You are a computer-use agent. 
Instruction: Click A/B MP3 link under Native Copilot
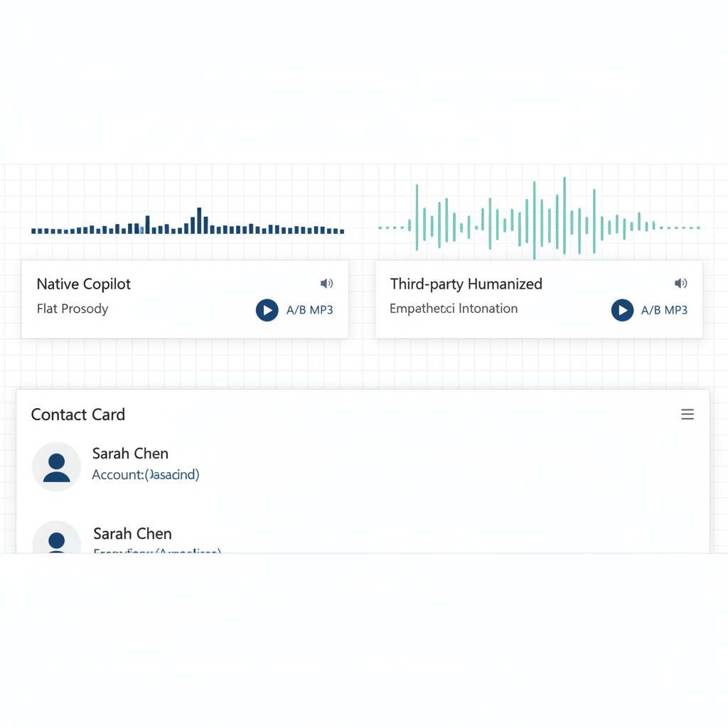pyautogui.click(x=310, y=310)
